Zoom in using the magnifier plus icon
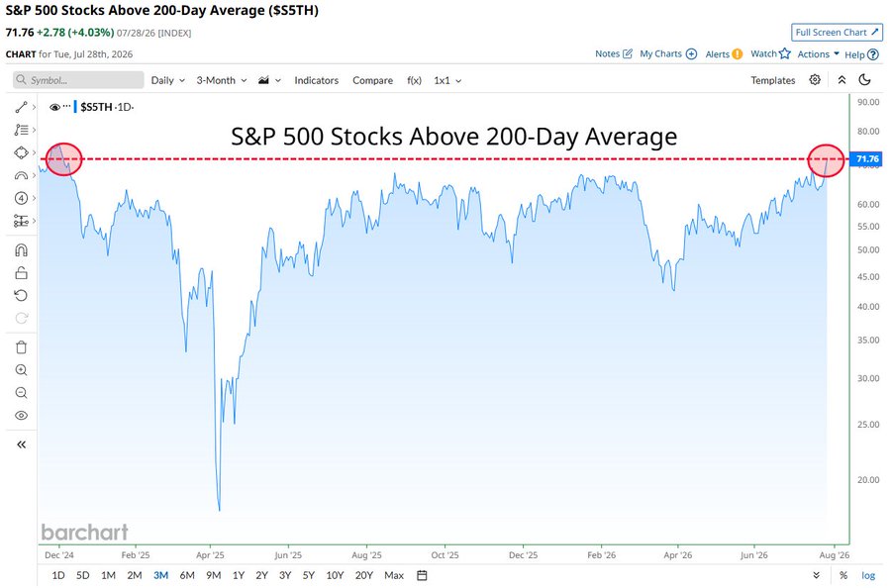Screen dimensions: 891x588 pyautogui.click(x=21, y=370)
